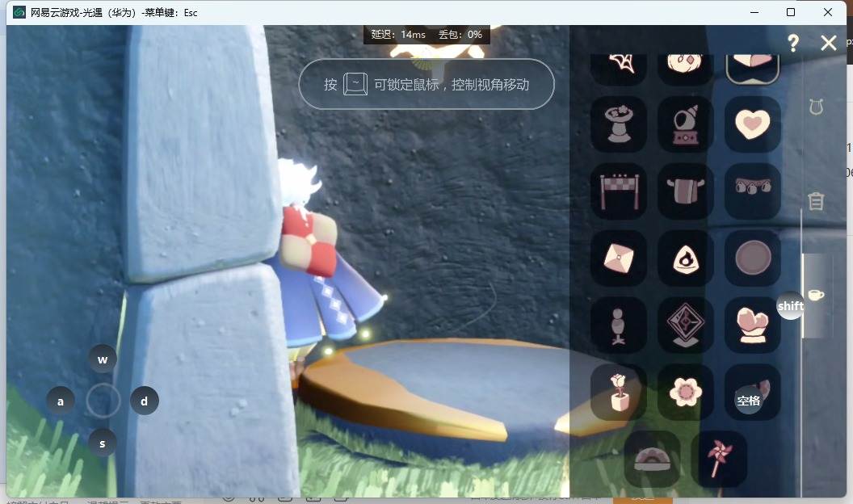
Task: Select the checkered finish banner prop
Action: click(619, 191)
